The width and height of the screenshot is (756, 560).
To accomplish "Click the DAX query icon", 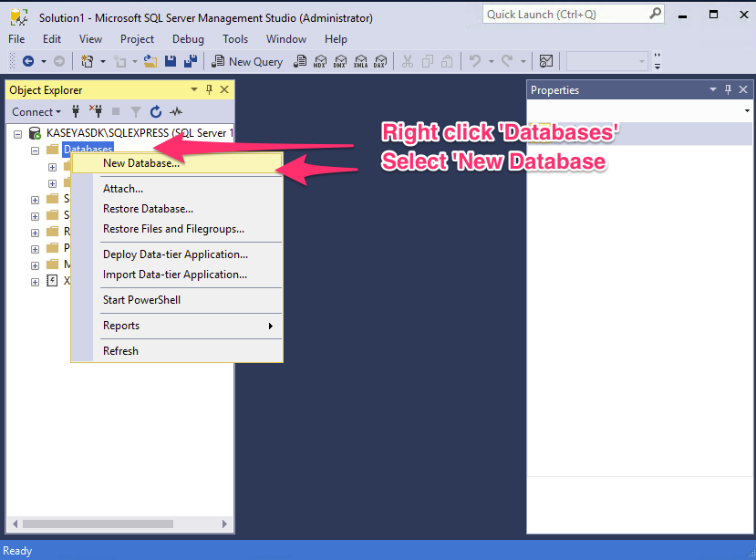I will (380, 61).
